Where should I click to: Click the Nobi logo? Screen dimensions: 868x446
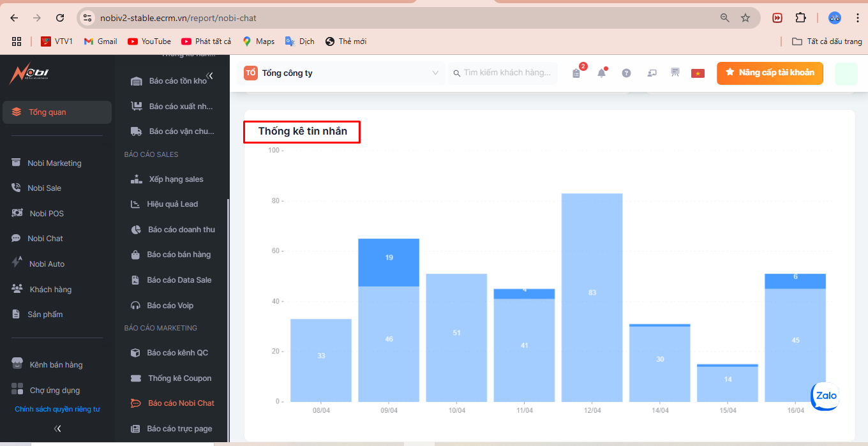pyautogui.click(x=29, y=75)
